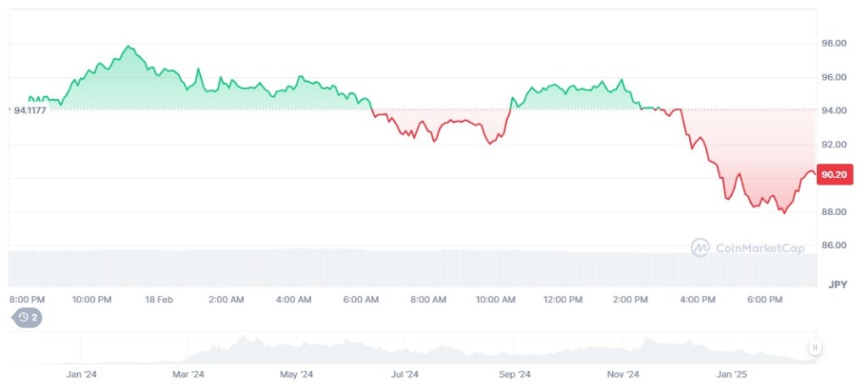Click the CoinMarketCap logo icon on the chart
Viewport: 868px width, 392px height.
point(700,247)
